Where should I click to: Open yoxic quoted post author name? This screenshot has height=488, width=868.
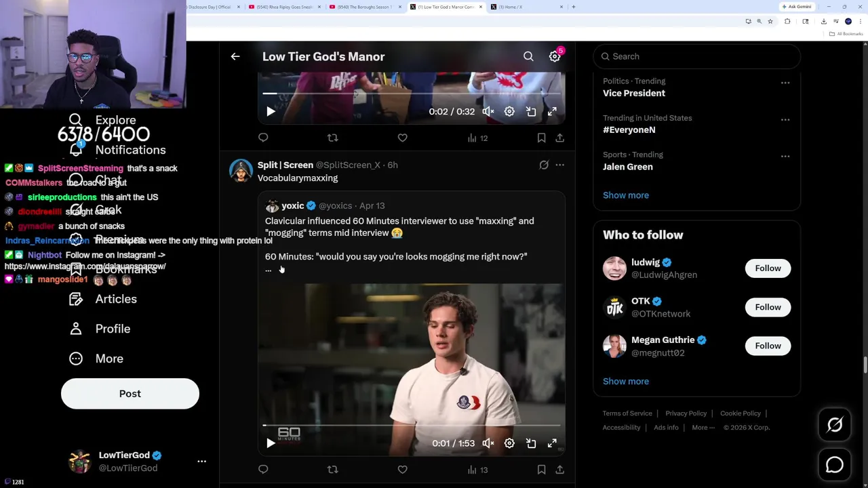pyautogui.click(x=292, y=205)
